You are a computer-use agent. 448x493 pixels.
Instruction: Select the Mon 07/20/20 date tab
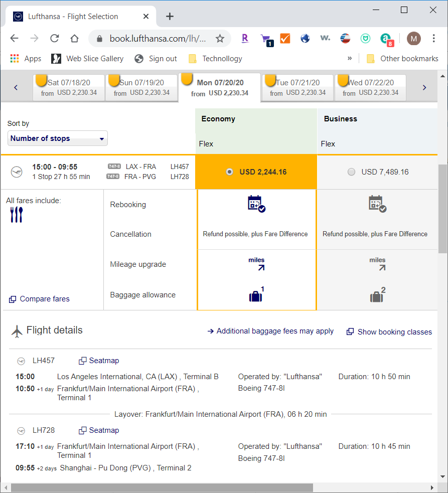click(220, 87)
